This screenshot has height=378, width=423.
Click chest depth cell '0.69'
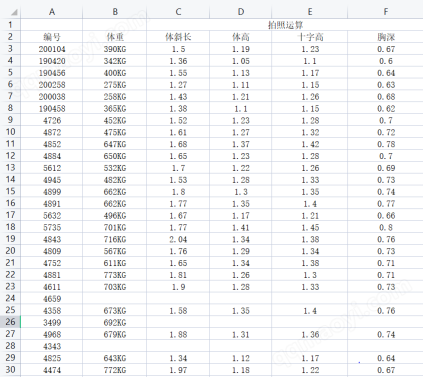(x=385, y=168)
